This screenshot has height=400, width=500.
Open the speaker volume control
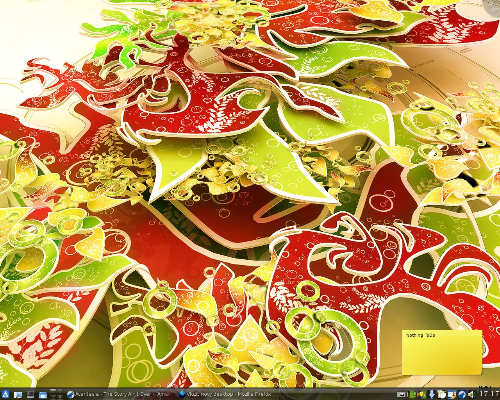(x=472, y=395)
